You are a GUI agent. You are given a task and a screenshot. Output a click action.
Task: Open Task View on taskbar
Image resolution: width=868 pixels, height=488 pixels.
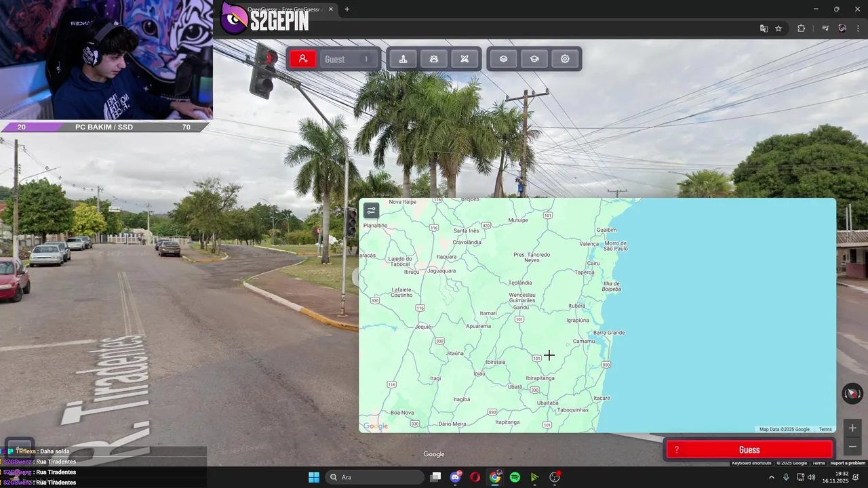coord(436,477)
